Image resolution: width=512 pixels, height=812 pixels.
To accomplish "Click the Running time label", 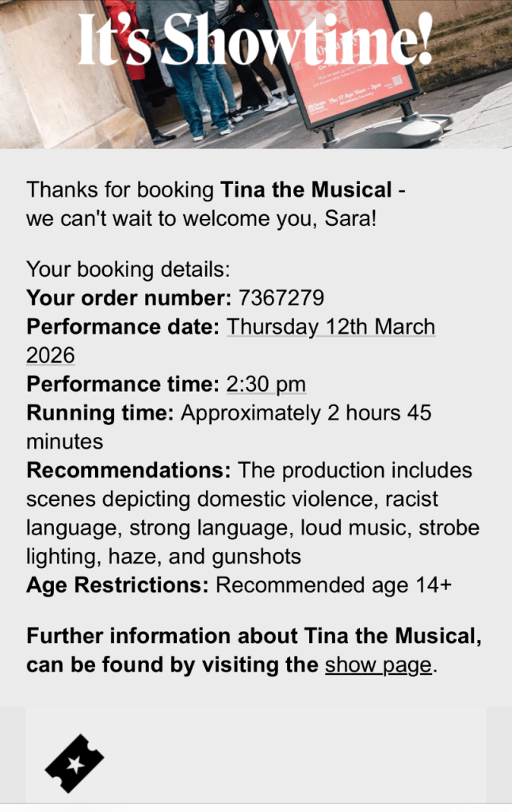I will tap(100, 413).
